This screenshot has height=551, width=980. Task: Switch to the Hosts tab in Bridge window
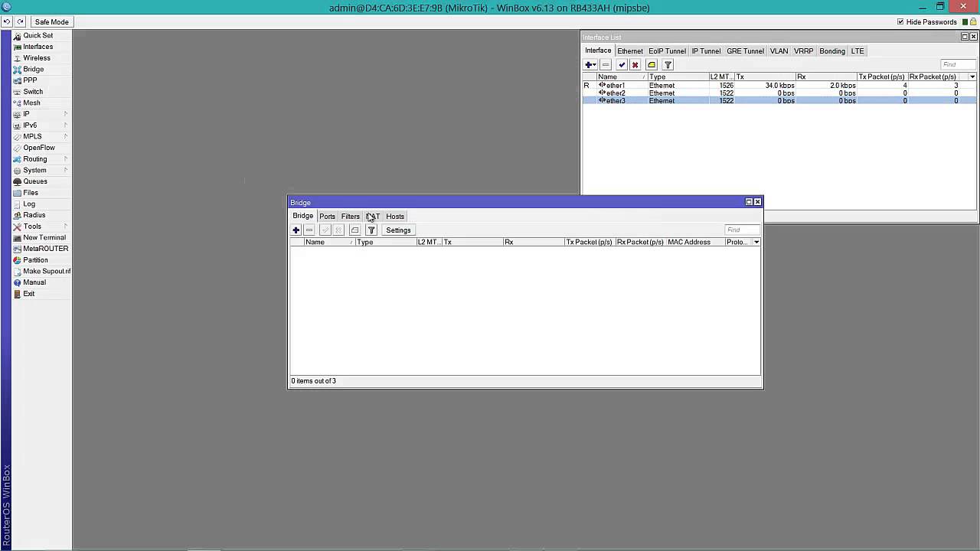click(395, 217)
